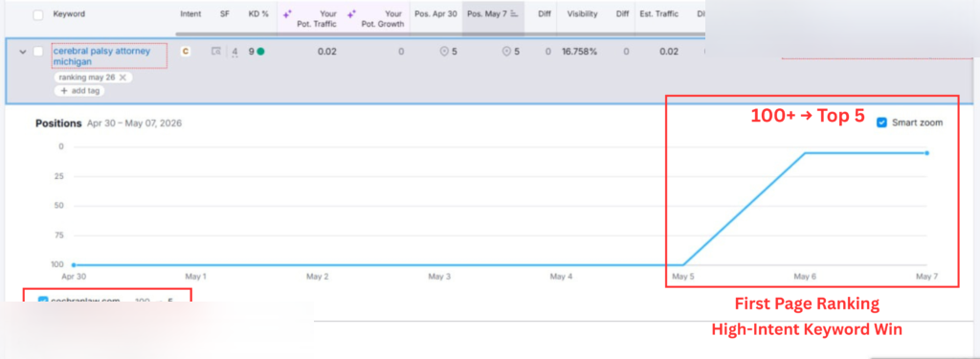Tick the select-all checkbox in the header
Screen dimensions: 980x359
38,14
